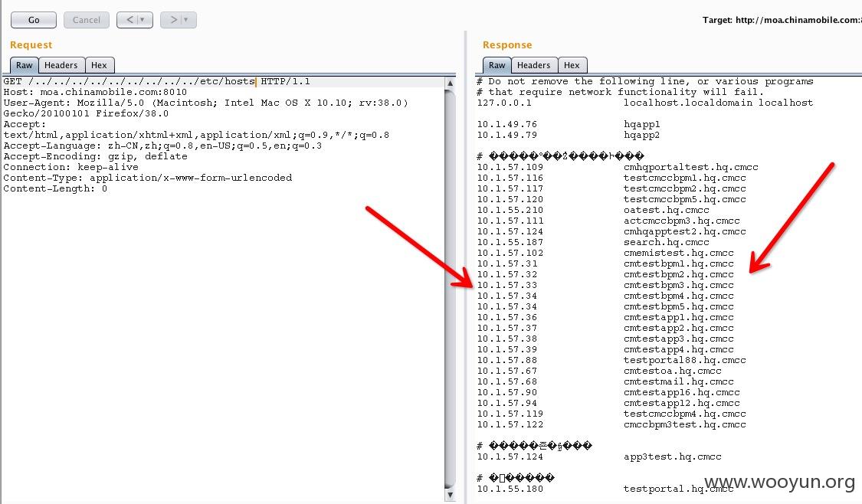862x504 pixels.
Task: Click cmemistest.hq.cmcc hostname
Action: (x=679, y=253)
